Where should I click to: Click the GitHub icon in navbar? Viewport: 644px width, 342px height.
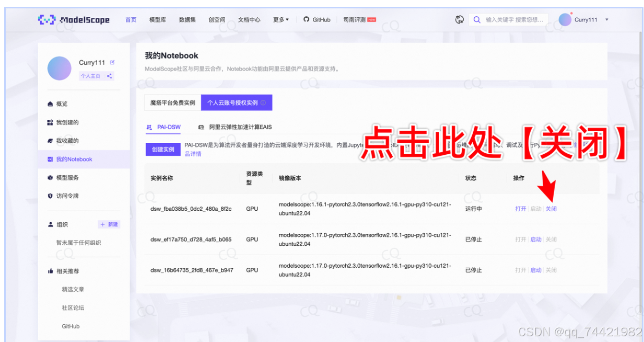[307, 20]
